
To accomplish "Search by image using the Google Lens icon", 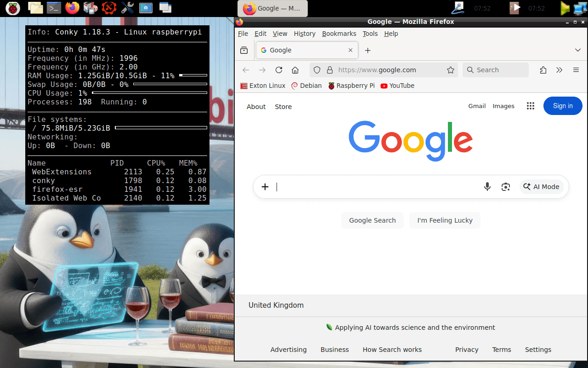I will (506, 187).
